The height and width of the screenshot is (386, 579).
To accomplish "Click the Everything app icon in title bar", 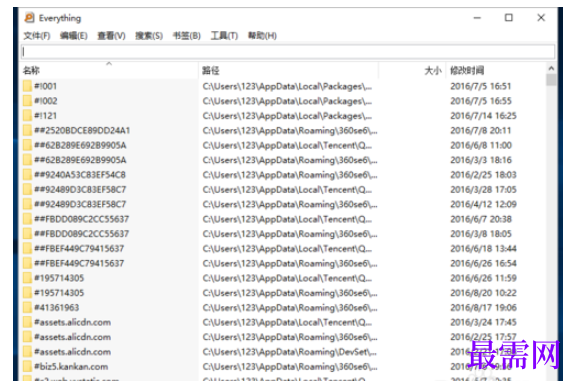I will click(30, 17).
